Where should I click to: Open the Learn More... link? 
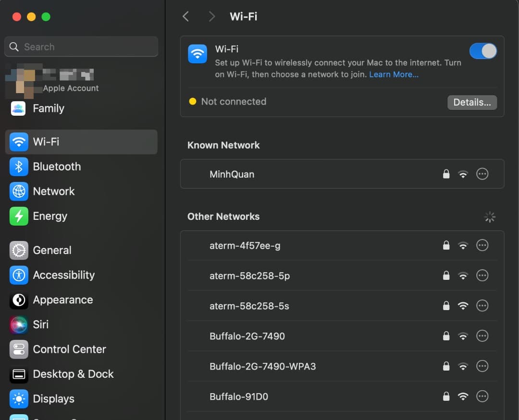pos(394,74)
